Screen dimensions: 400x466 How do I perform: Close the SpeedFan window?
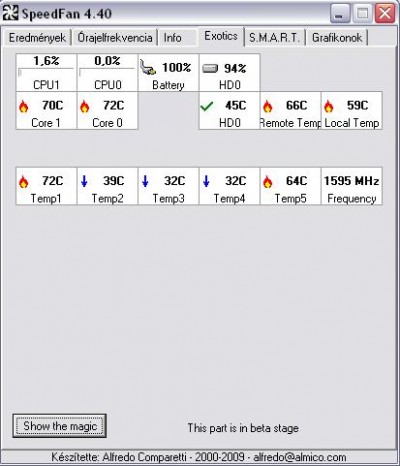click(x=385, y=14)
